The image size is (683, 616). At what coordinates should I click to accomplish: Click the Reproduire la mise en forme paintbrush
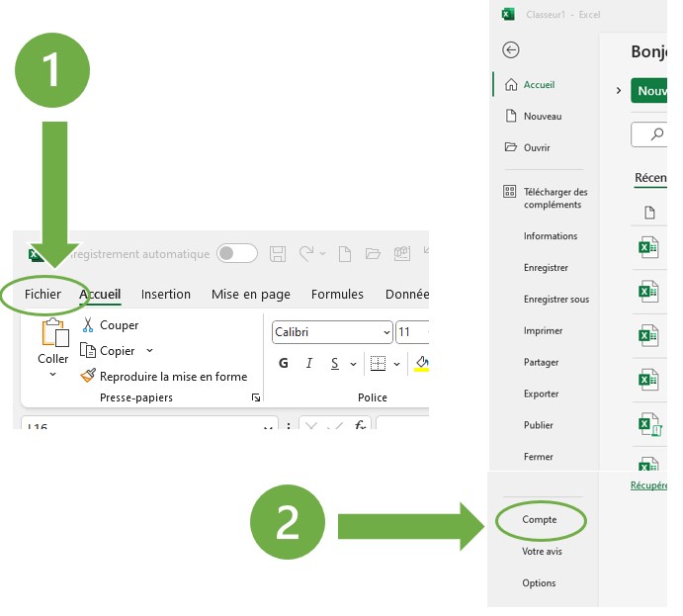[88, 376]
